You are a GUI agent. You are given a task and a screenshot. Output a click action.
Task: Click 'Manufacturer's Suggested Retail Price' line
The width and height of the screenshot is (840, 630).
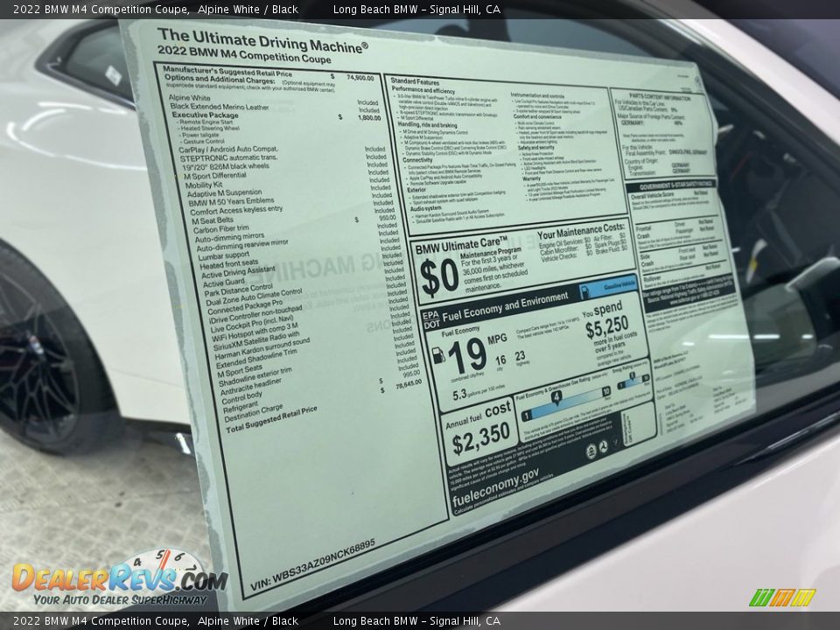pos(227,71)
